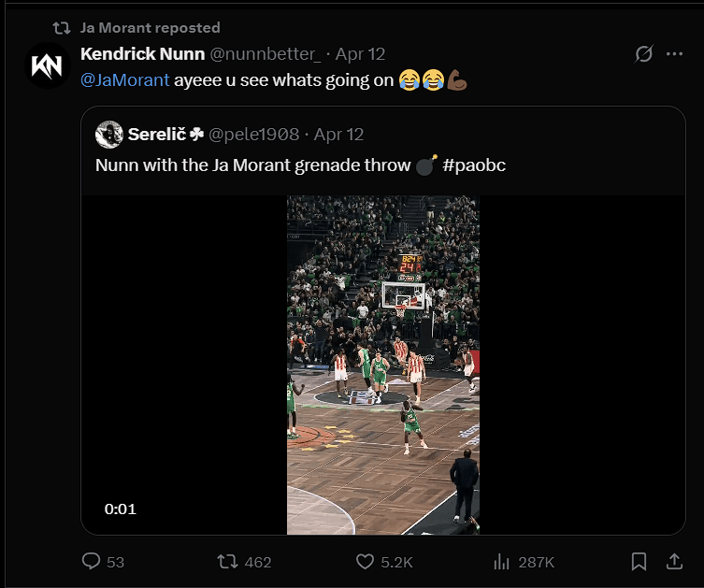Click the @pele1908 handle
The image size is (704, 588).
tap(252, 135)
